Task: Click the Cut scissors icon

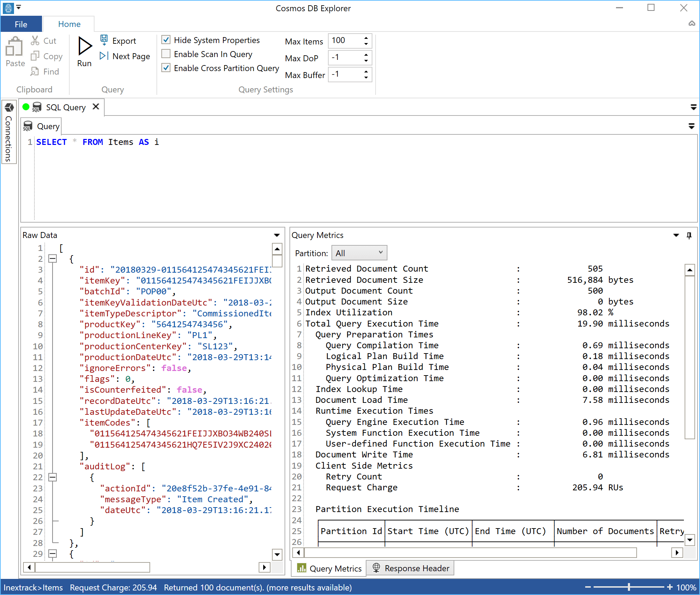Action: [35, 41]
